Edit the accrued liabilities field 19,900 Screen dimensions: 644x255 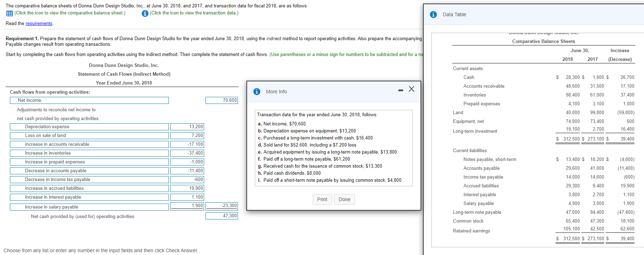click(187, 188)
